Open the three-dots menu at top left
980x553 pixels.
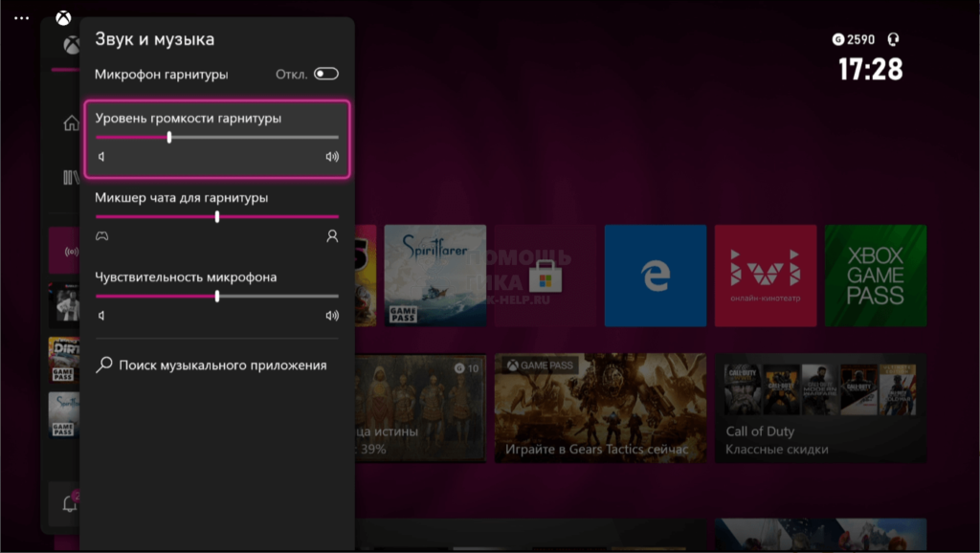21,18
